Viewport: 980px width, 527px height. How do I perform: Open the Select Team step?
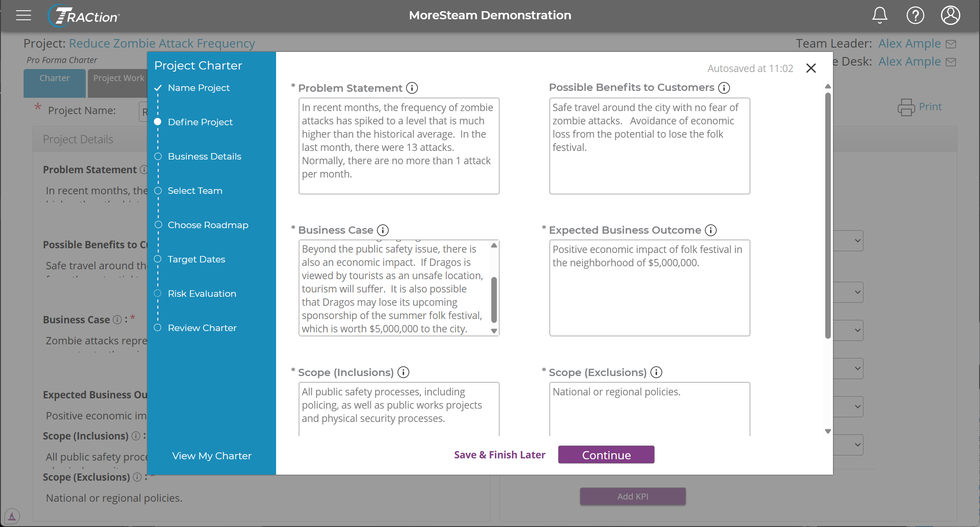(x=195, y=191)
